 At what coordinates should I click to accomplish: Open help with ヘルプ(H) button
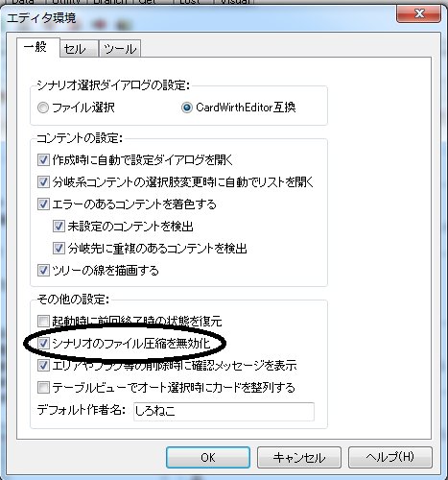point(390,457)
